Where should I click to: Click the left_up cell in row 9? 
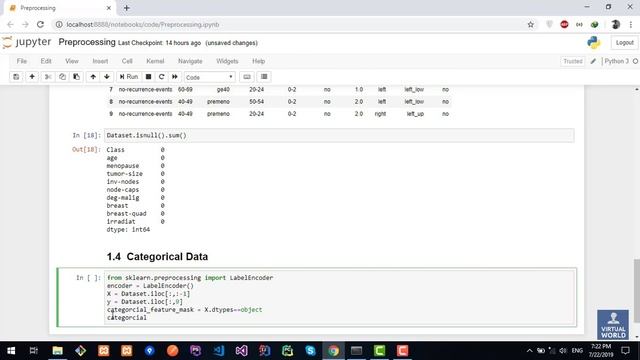point(415,114)
